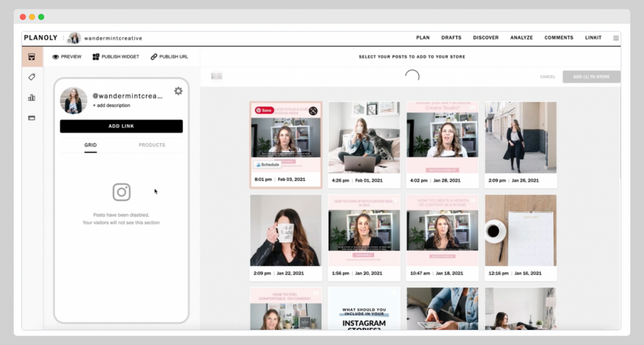Viewport: 644px width, 345px height.
Task: Open the credit card icon in sidebar
Action: [x=31, y=118]
